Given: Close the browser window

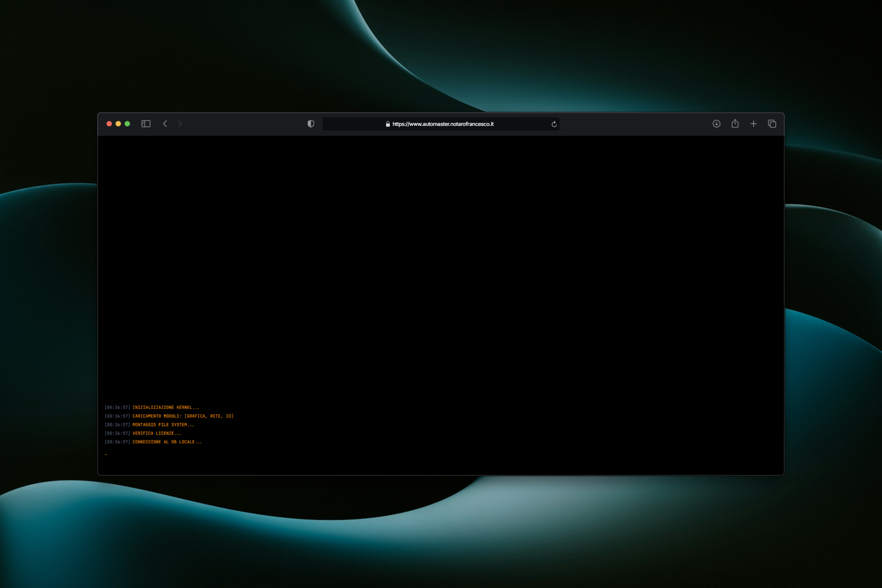Looking at the screenshot, I should [109, 124].
